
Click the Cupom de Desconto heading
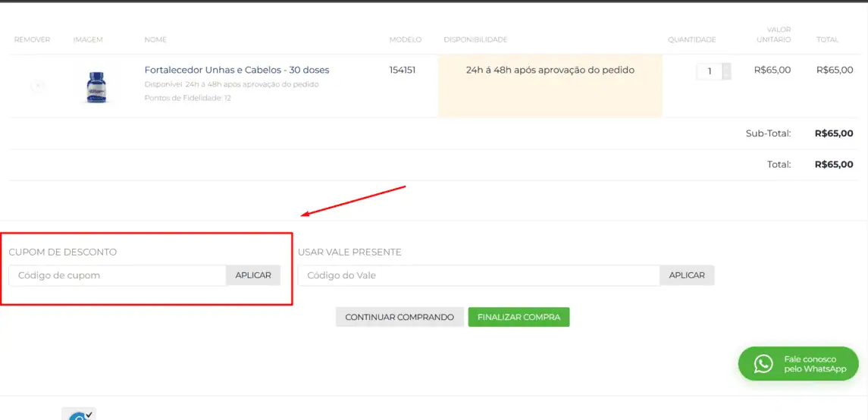pos(63,252)
